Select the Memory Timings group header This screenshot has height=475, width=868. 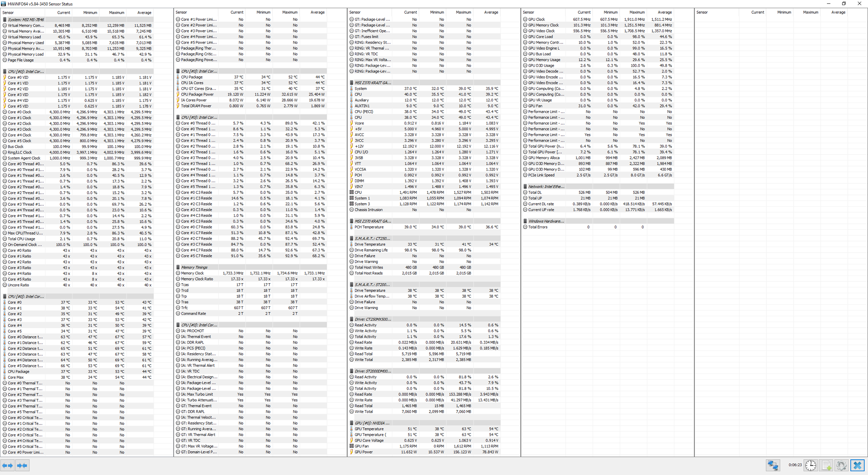pyautogui.click(x=194, y=267)
